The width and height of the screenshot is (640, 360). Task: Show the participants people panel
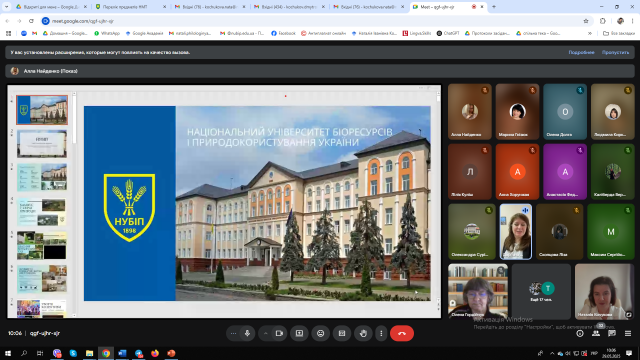tap(596, 333)
